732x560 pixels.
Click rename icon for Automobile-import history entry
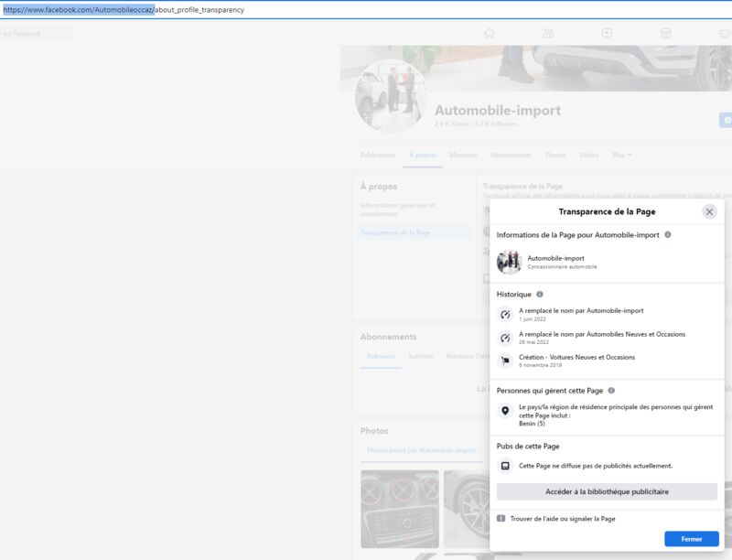[505, 315]
